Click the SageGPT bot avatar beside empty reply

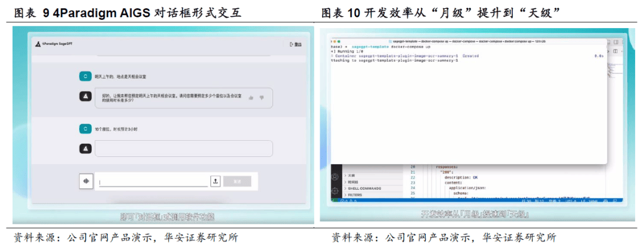pos(86,149)
